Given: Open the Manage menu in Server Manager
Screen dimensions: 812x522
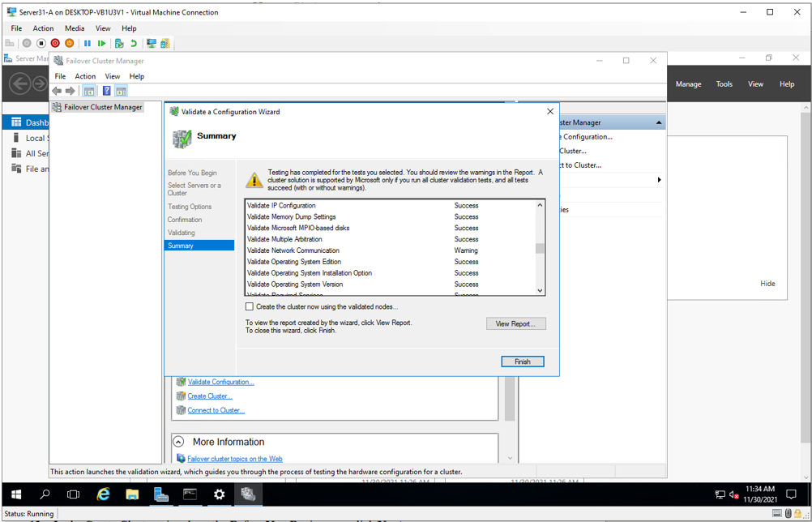Looking at the screenshot, I should [x=688, y=84].
